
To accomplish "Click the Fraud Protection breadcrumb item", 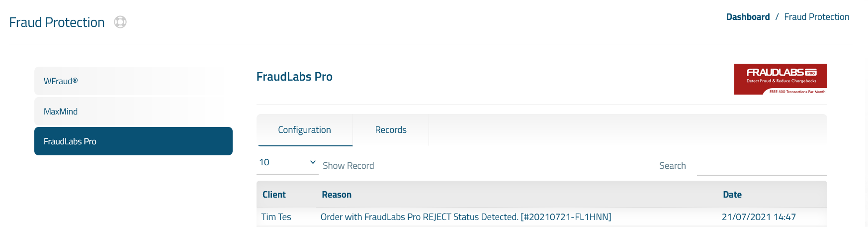I will tap(817, 17).
